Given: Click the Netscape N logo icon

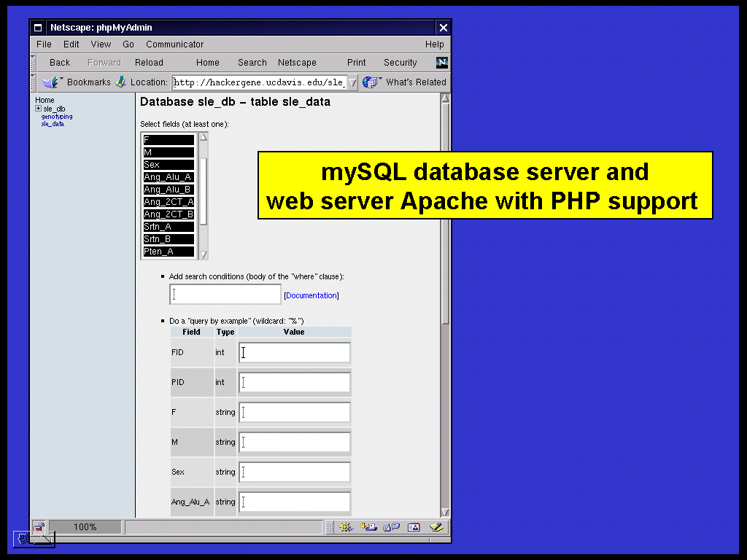Looking at the screenshot, I should click(441, 63).
